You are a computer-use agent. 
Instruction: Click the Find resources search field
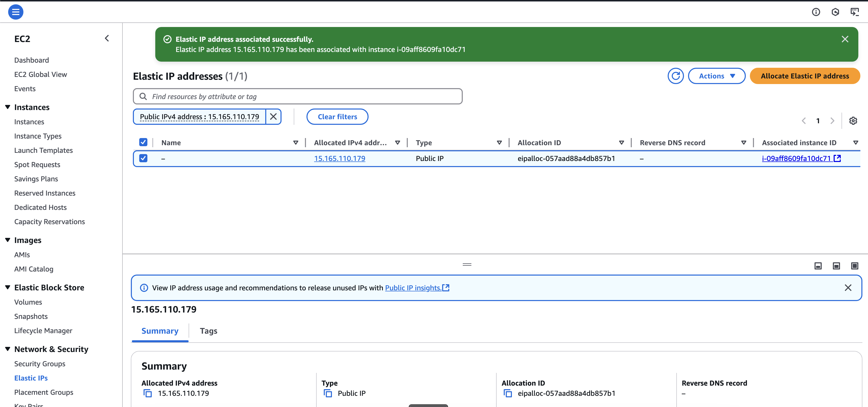tap(303, 97)
